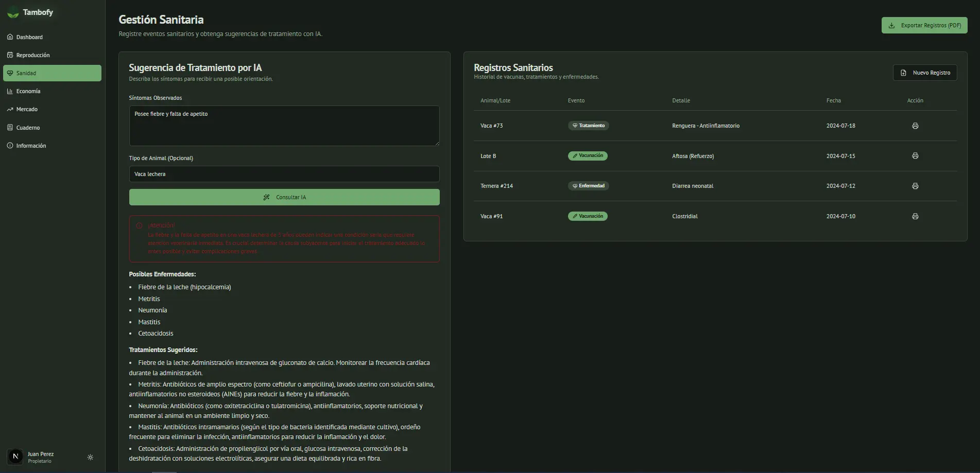Select the Economía chart icon
This screenshot has height=473, width=980.
(10, 91)
